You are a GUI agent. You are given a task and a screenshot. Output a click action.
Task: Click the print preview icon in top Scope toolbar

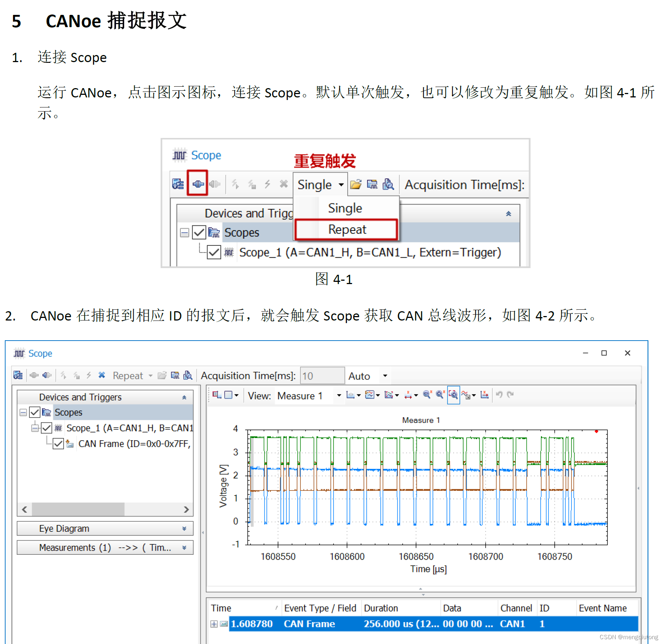tap(388, 184)
